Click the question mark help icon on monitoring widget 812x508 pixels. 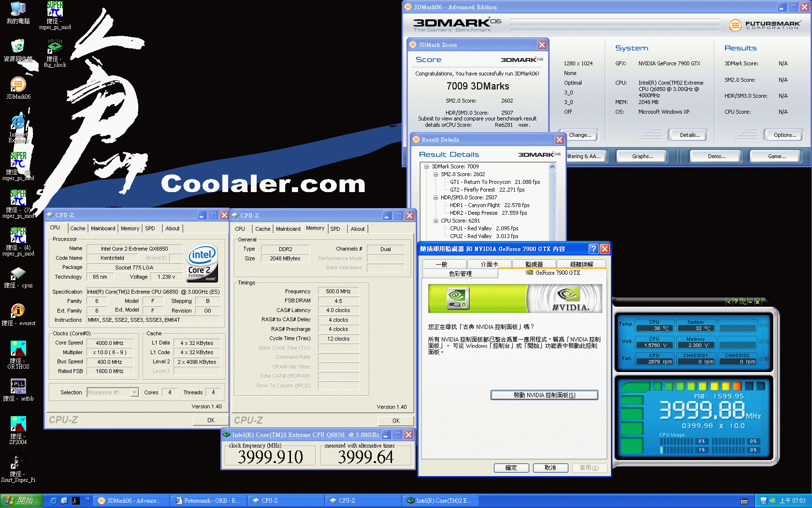coord(736,302)
